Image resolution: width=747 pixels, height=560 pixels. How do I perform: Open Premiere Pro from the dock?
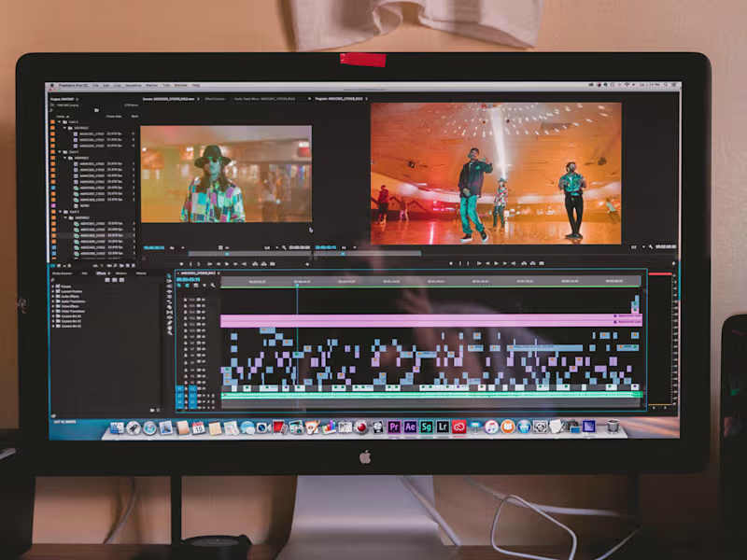click(x=394, y=427)
